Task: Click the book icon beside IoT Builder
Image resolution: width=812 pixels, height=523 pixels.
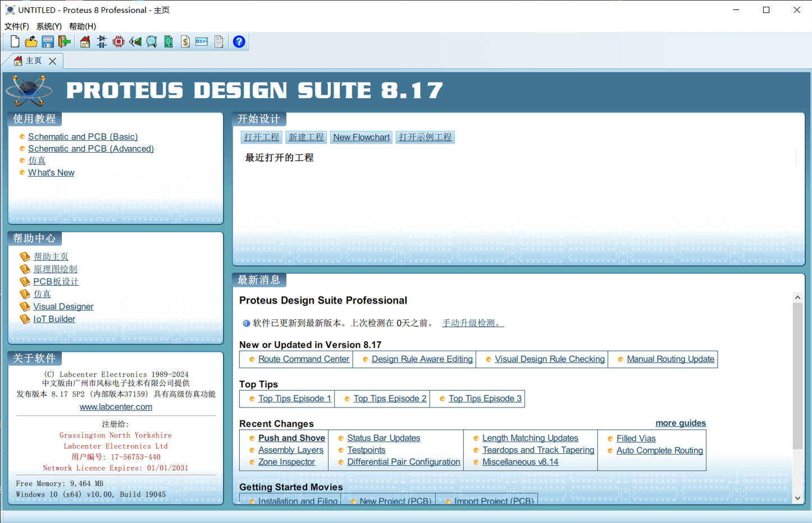Action: (x=25, y=319)
